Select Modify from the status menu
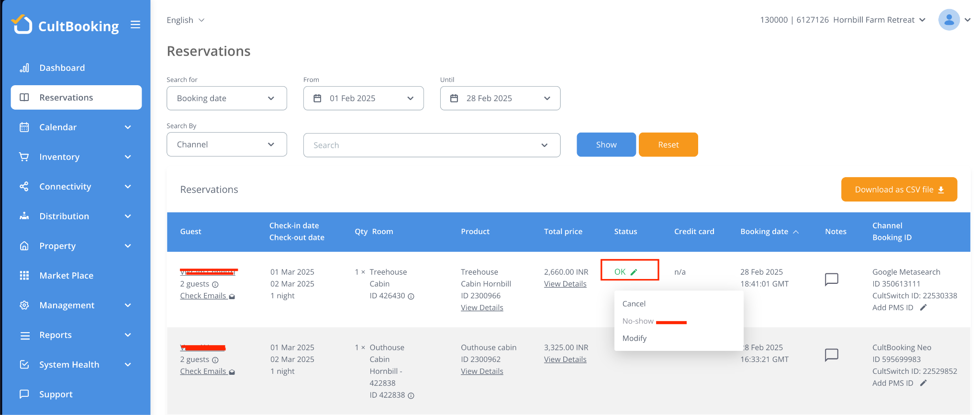 [x=634, y=338]
